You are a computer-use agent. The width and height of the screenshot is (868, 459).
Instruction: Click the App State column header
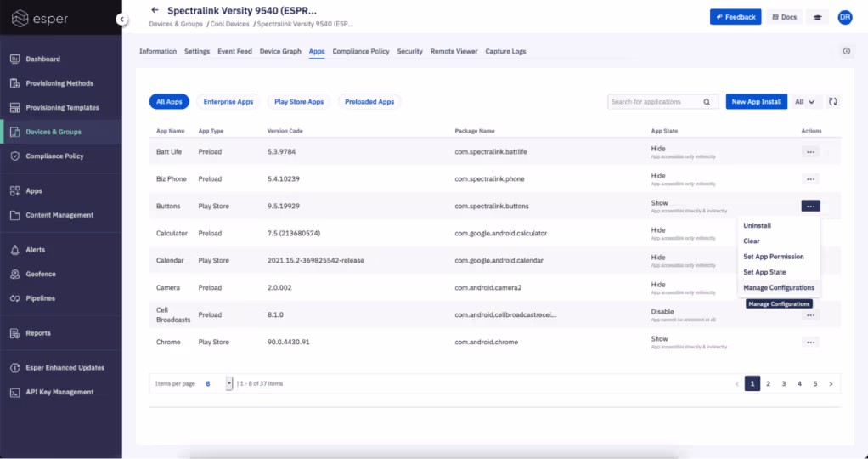pyautogui.click(x=664, y=132)
